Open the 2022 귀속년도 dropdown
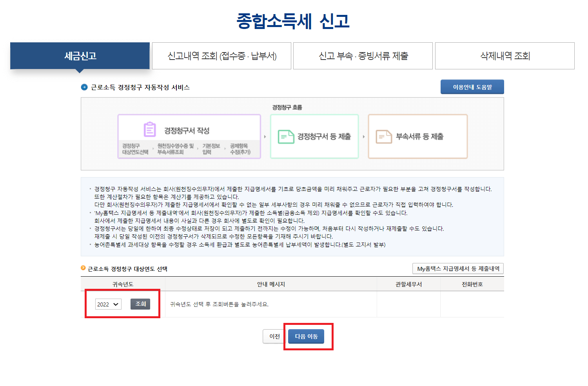Screen dimensions: 588x386 coord(108,304)
